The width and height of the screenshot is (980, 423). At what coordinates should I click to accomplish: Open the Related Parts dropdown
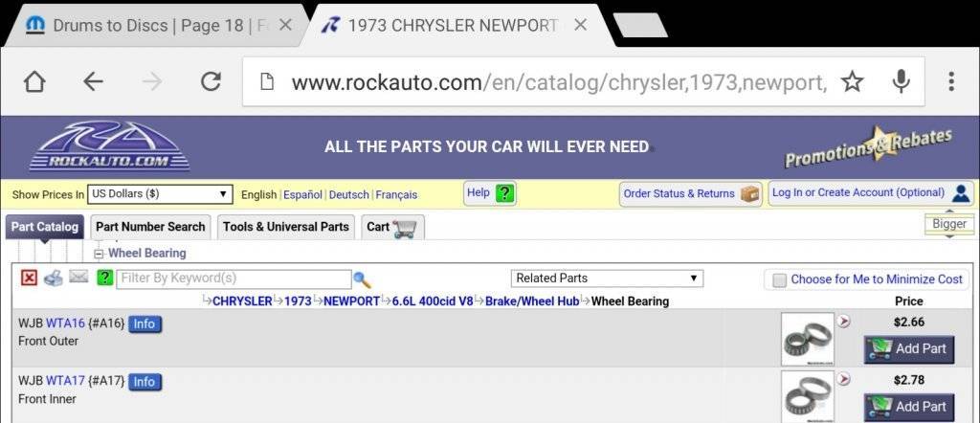(x=607, y=278)
